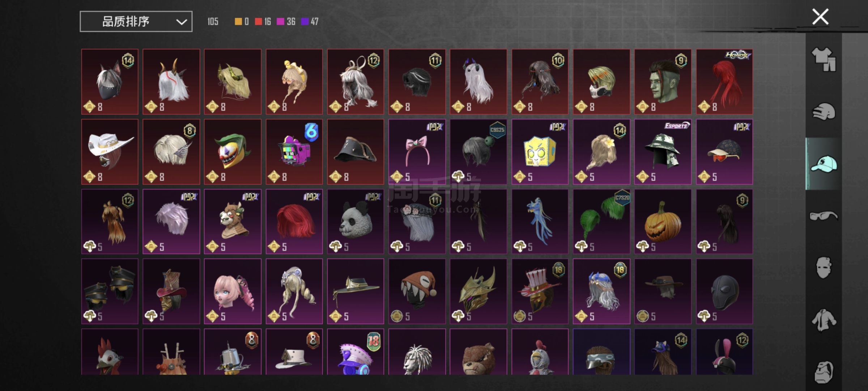This screenshot has height=391, width=868.
Task: Pick the clown mask with green hair
Action: [x=233, y=152]
